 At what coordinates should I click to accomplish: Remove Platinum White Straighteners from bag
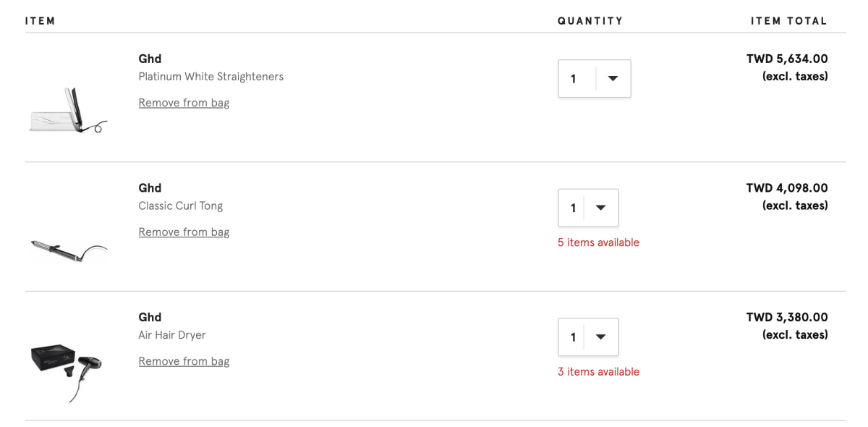(x=184, y=103)
